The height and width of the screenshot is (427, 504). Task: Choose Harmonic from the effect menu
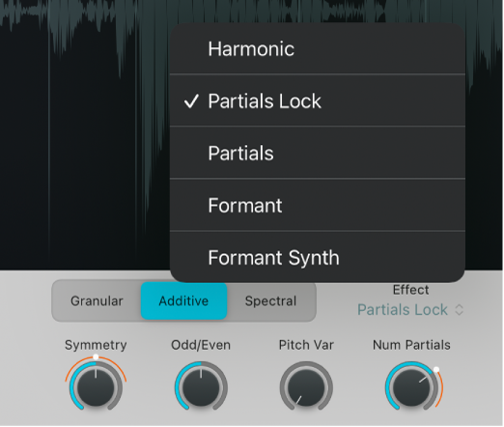(x=318, y=49)
